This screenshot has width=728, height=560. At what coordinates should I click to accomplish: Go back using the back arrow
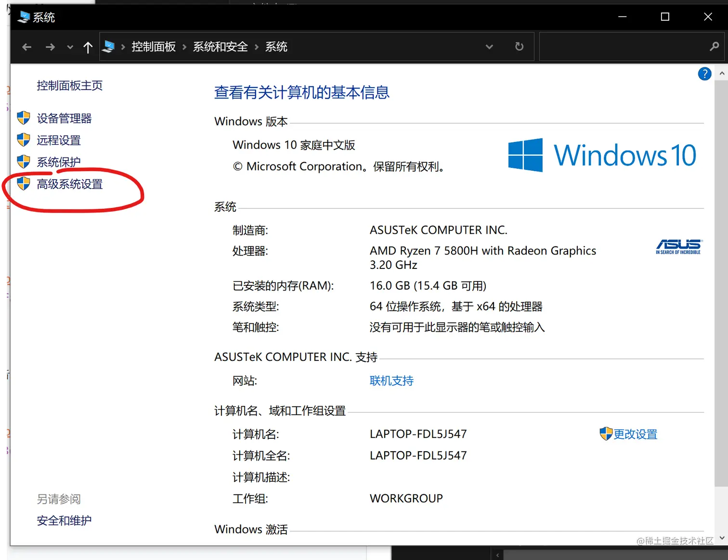point(27,47)
